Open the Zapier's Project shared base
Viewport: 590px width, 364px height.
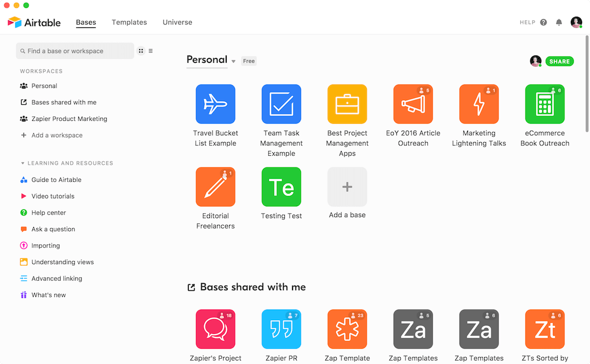pyautogui.click(x=215, y=329)
